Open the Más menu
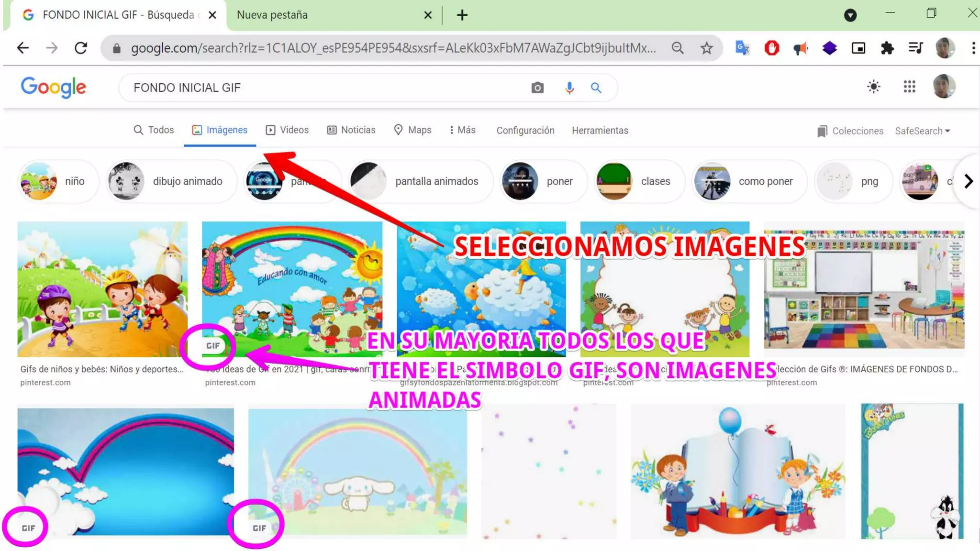Image resolution: width=980 pixels, height=551 pixels. [462, 130]
